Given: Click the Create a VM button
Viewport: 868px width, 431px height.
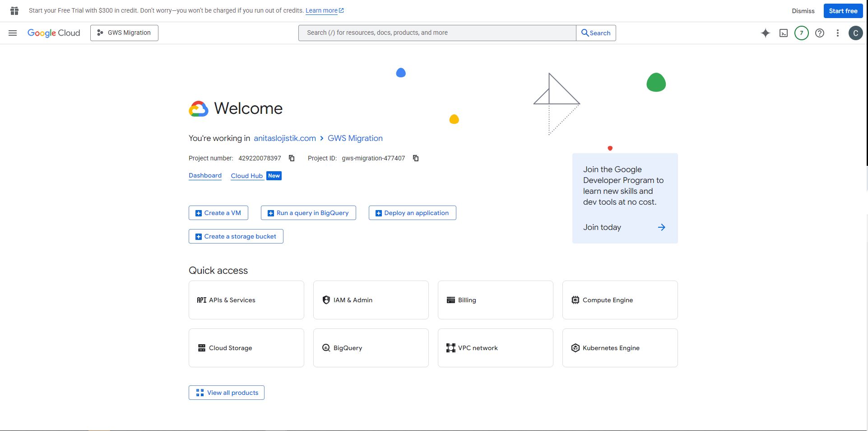Looking at the screenshot, I should (x=218, y=213).
